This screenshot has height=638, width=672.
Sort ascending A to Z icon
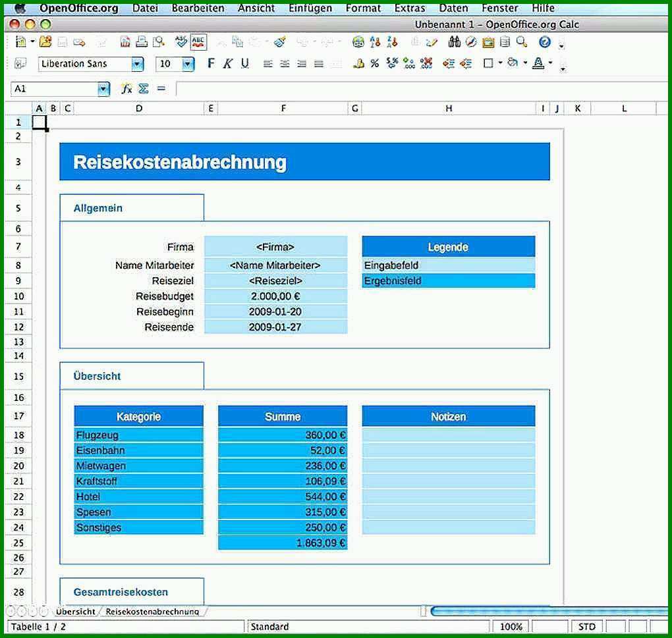(376, 42)
